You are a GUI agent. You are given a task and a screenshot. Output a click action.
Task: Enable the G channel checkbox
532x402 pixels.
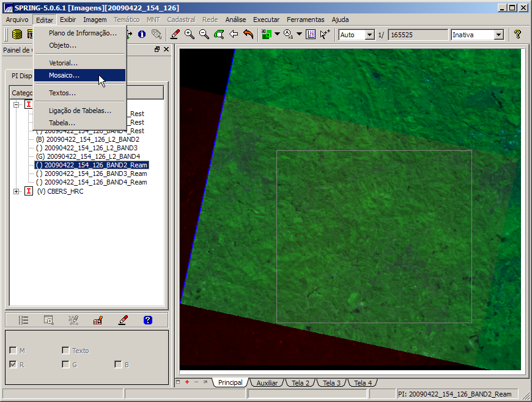(x=65, y=365)
